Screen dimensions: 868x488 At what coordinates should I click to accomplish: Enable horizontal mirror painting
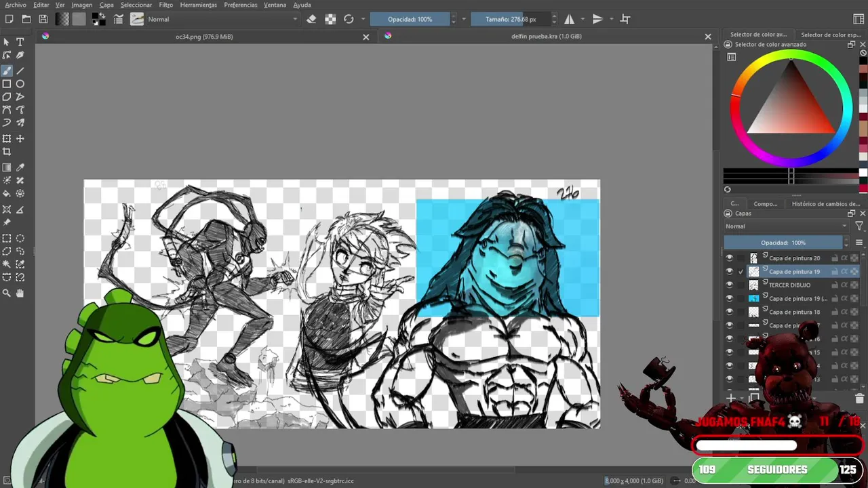(570, 19)
